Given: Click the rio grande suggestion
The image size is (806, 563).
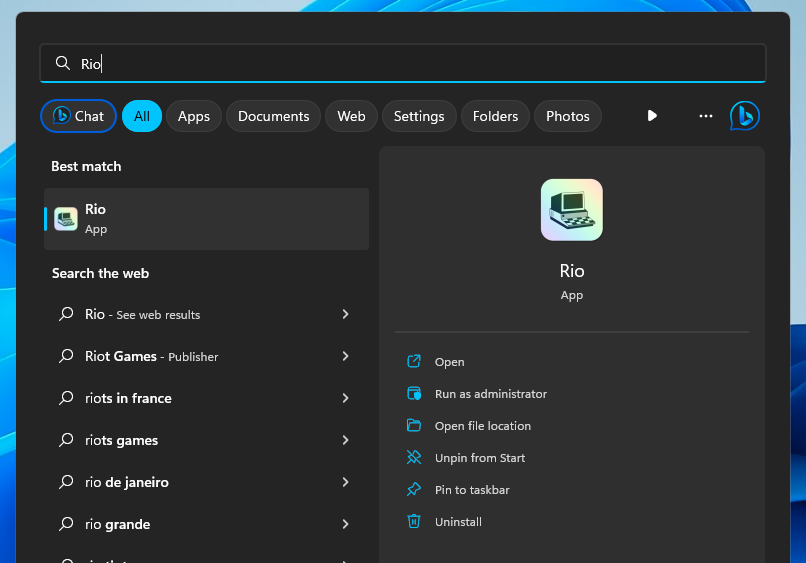Looking at the screenshot, I should click(x=207, y=524).
